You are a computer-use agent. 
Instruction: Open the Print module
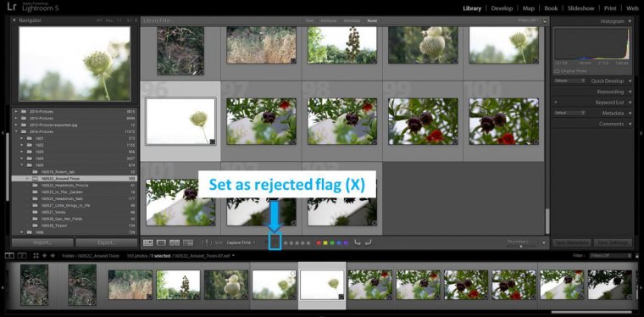click(x=610, y=8)
